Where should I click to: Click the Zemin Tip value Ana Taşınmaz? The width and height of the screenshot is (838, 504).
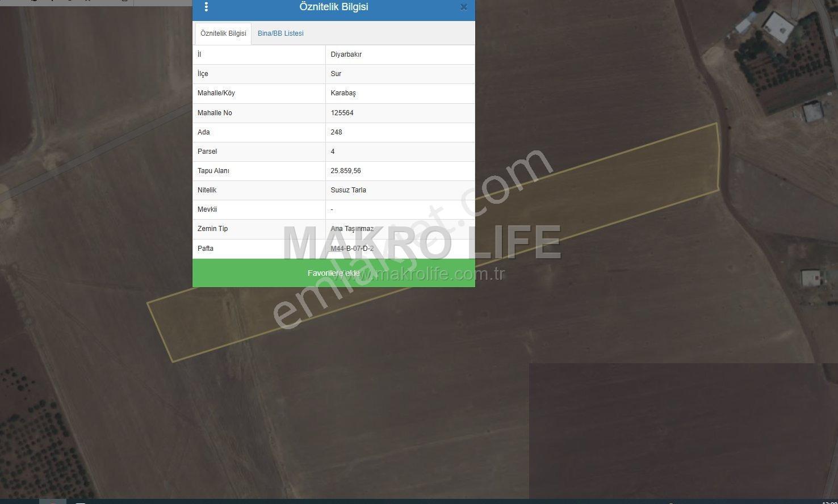352,229
